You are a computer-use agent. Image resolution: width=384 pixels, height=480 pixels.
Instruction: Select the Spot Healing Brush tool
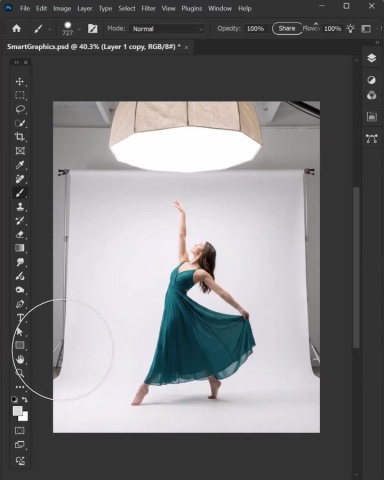tap(20, 179)
